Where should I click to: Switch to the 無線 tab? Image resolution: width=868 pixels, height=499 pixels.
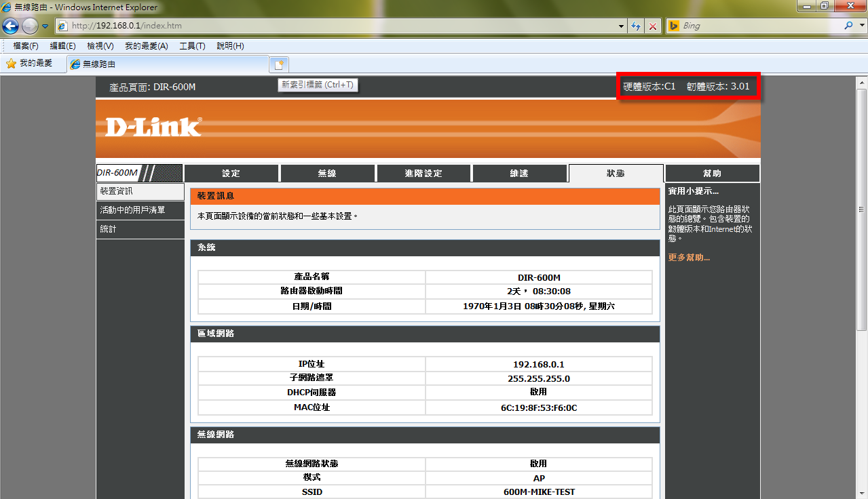tap(327, 174)
